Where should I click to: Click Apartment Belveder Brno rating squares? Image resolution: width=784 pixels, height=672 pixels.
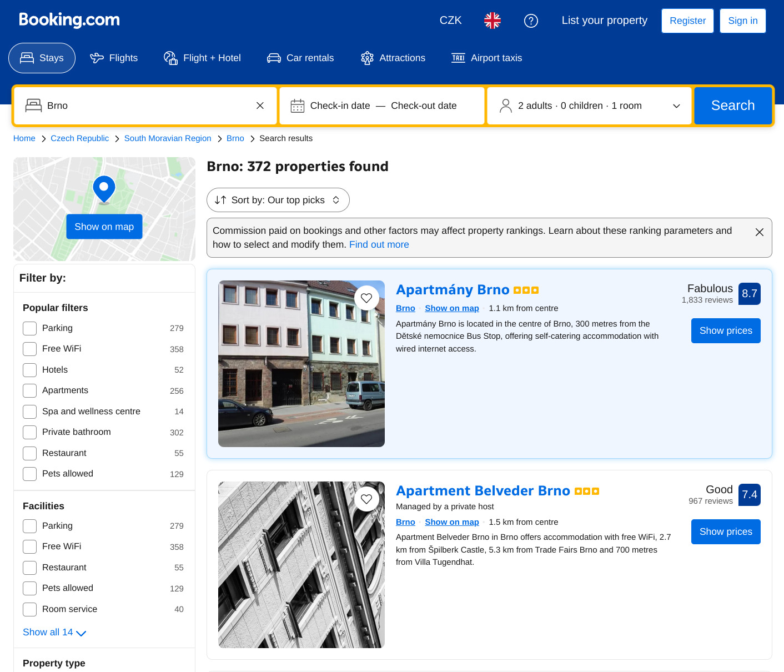click(587, 491)
